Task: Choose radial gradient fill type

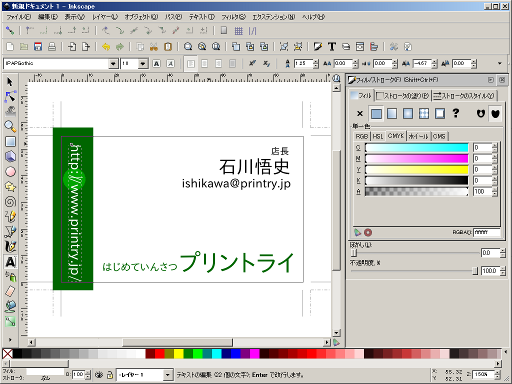Action: tap(408, 114)
